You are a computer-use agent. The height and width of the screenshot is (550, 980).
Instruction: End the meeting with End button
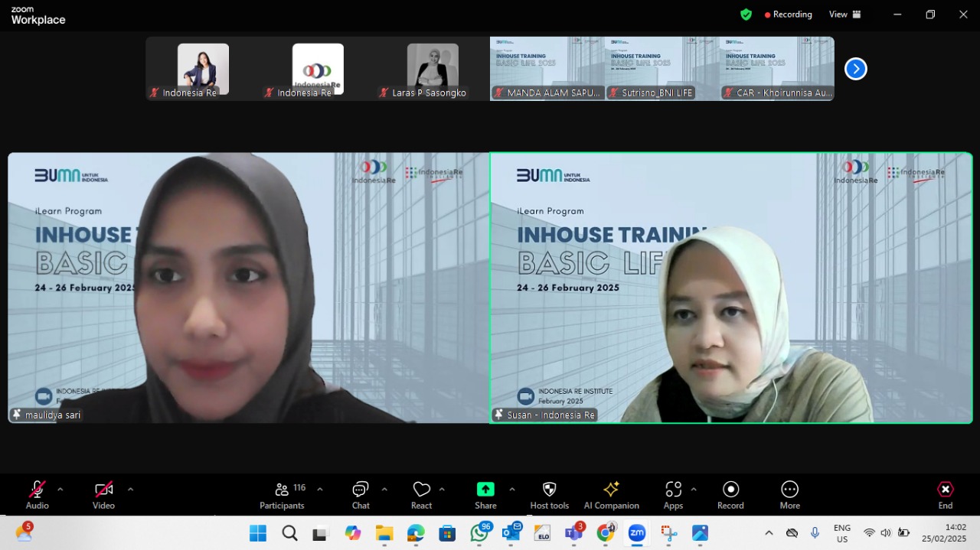946,495
